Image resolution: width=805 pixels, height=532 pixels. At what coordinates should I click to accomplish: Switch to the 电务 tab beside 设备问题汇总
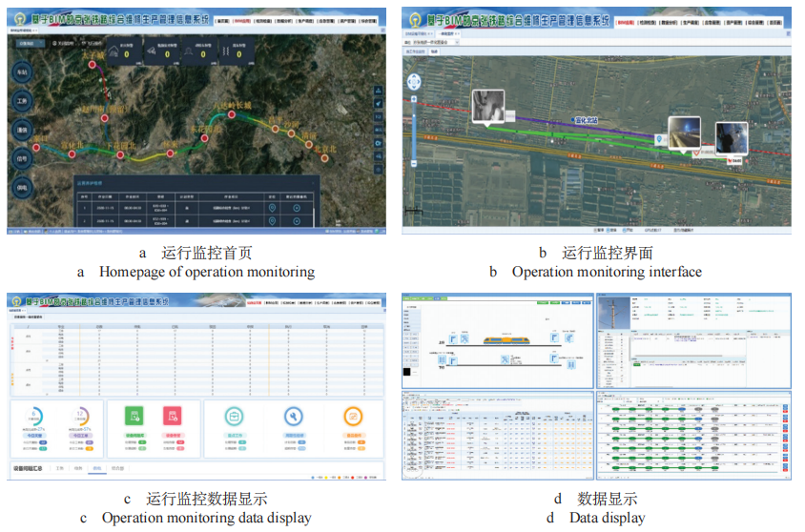[78, 468]
